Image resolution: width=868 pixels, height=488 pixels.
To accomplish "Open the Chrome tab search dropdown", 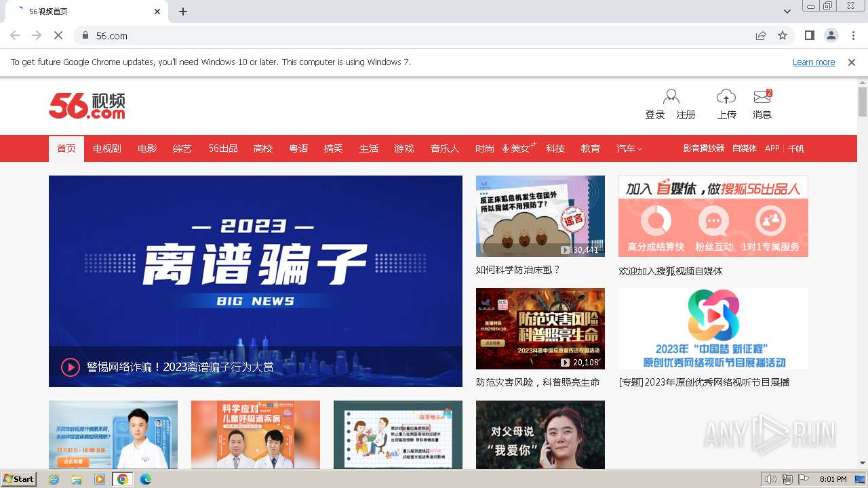I will [787, 12].
